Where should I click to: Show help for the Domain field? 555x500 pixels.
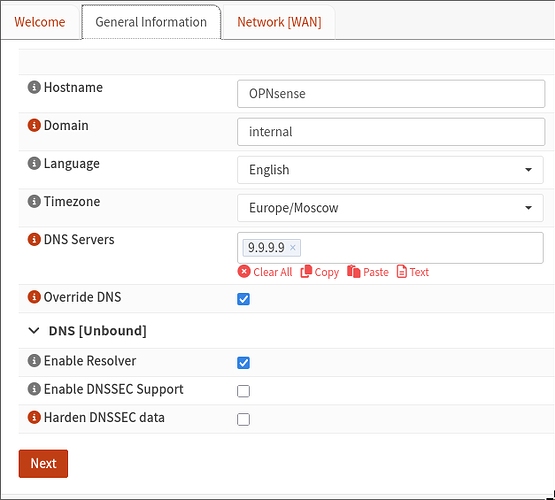(x=34, y=125)
